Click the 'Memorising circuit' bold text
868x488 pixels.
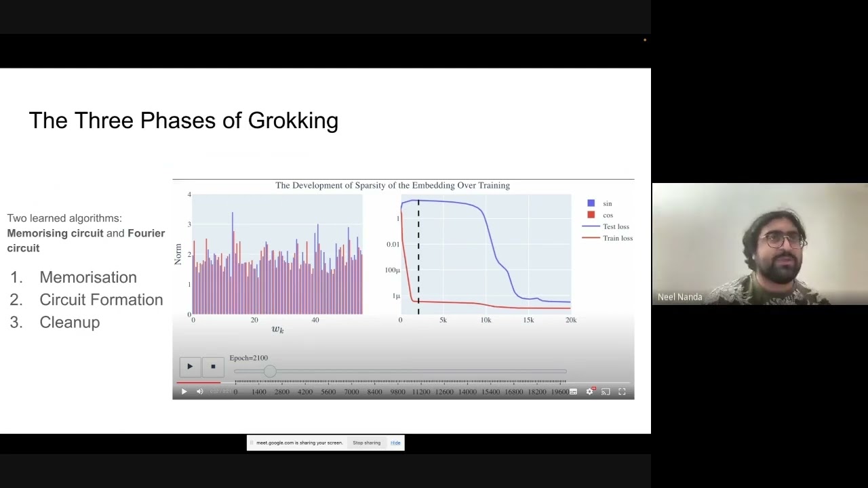coord(55,233)
